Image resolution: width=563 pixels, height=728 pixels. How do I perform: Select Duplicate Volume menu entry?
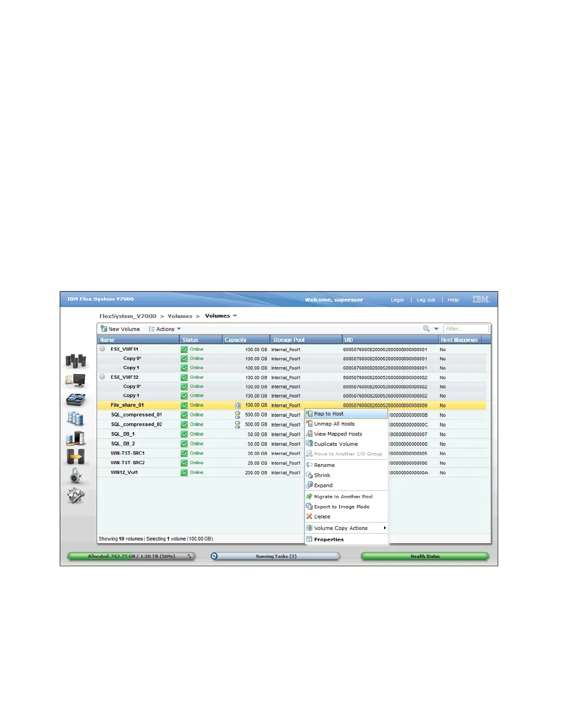pos(347,444)
